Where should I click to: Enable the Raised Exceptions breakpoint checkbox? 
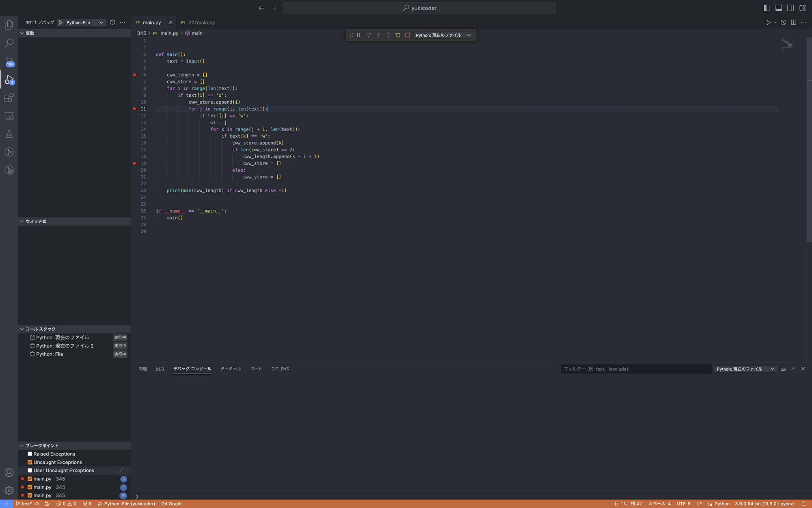[x=30, y=454]
